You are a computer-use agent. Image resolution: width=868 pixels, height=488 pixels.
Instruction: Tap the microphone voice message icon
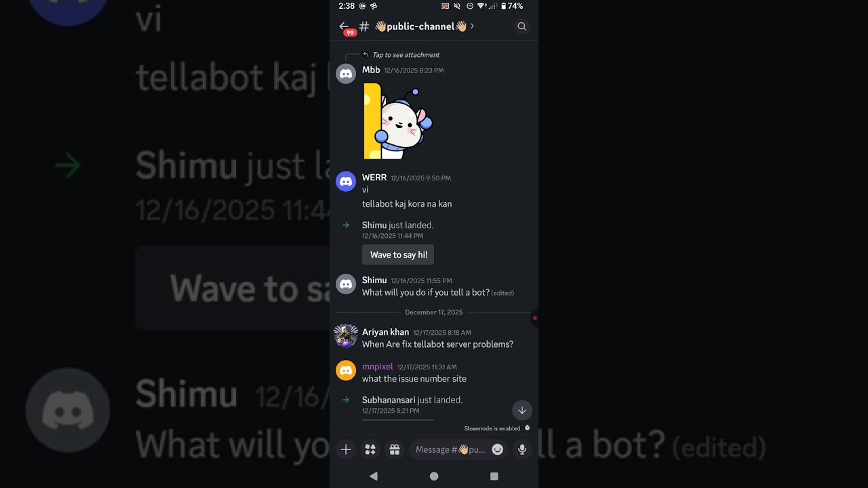(522, 449)
